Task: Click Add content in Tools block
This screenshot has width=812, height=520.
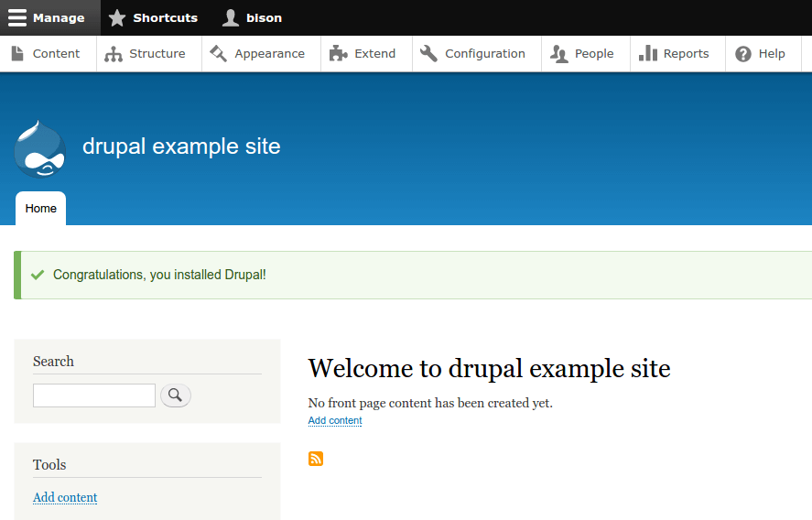Action: [x=65, y=498]
